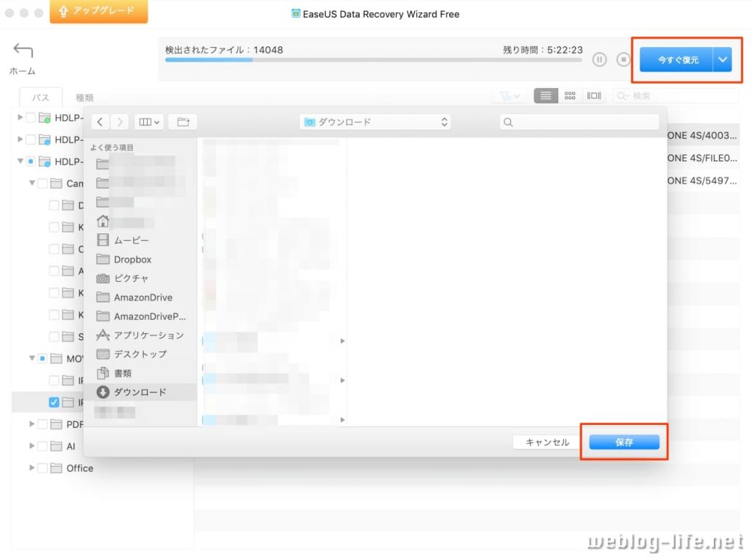
Task: Open the ダウンロード location popup menu
Action: (375, 123)
